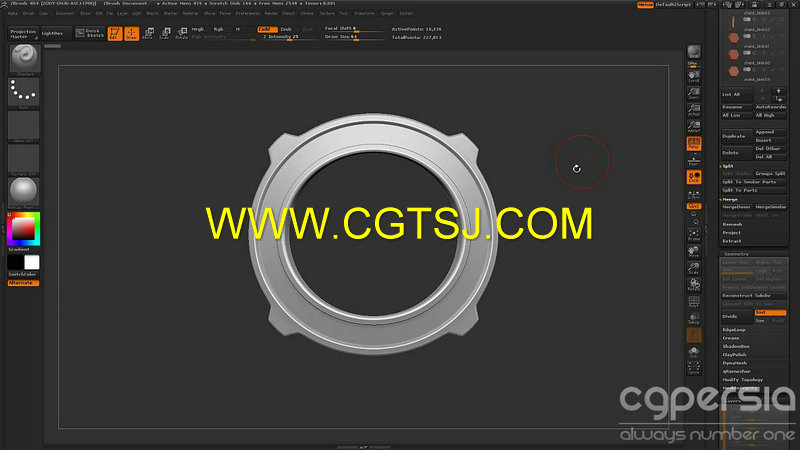Collapse the Merge section
This screenshot has width=800, height=450.
coord(729,199)
